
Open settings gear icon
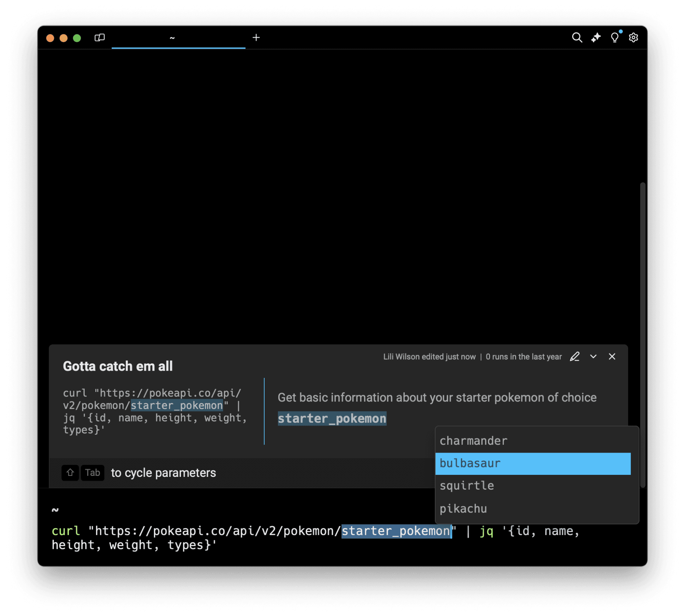pyautogui.click(x=633, y=37)
